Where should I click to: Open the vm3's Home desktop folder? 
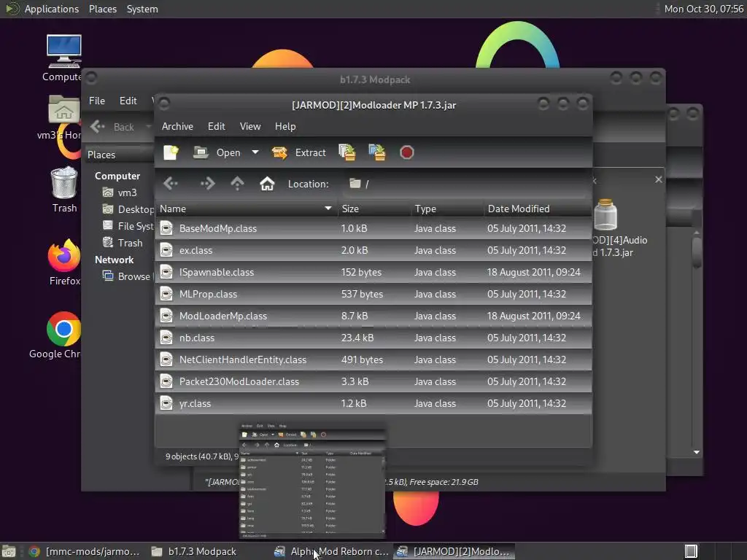(64, 111)
